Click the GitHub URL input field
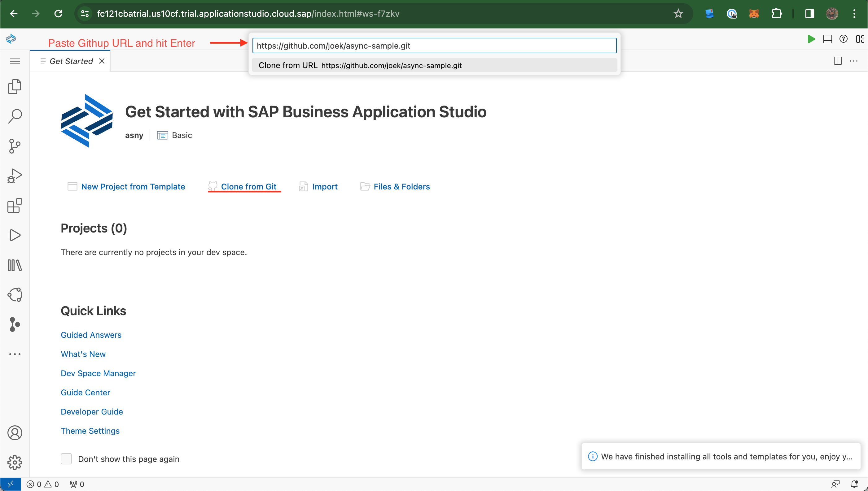 (x=434, y=45)
